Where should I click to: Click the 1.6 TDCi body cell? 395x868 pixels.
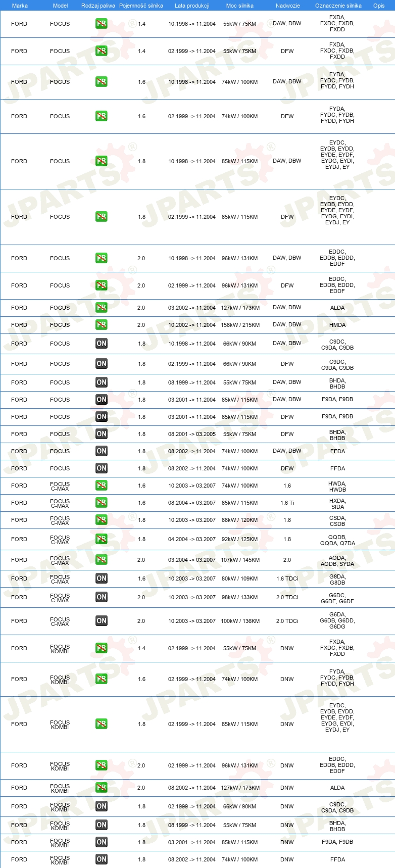coord(287,578)
